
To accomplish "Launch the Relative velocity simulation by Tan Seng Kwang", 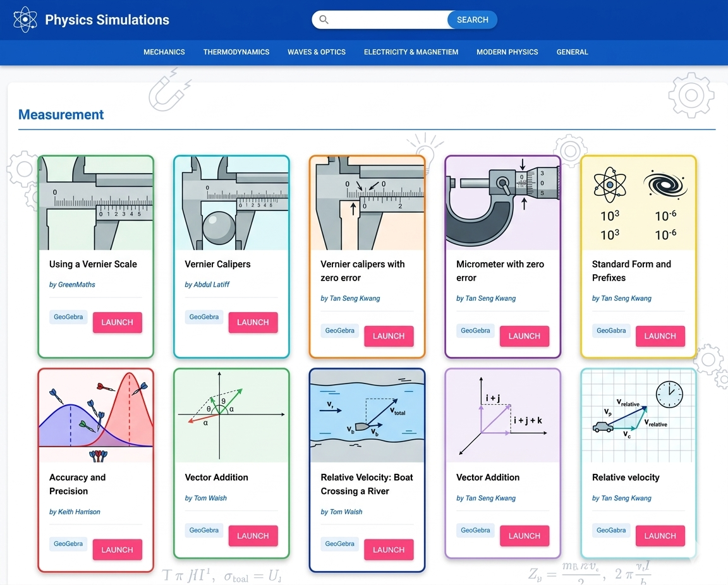I will pyautogui.click(x=660, y=536).
